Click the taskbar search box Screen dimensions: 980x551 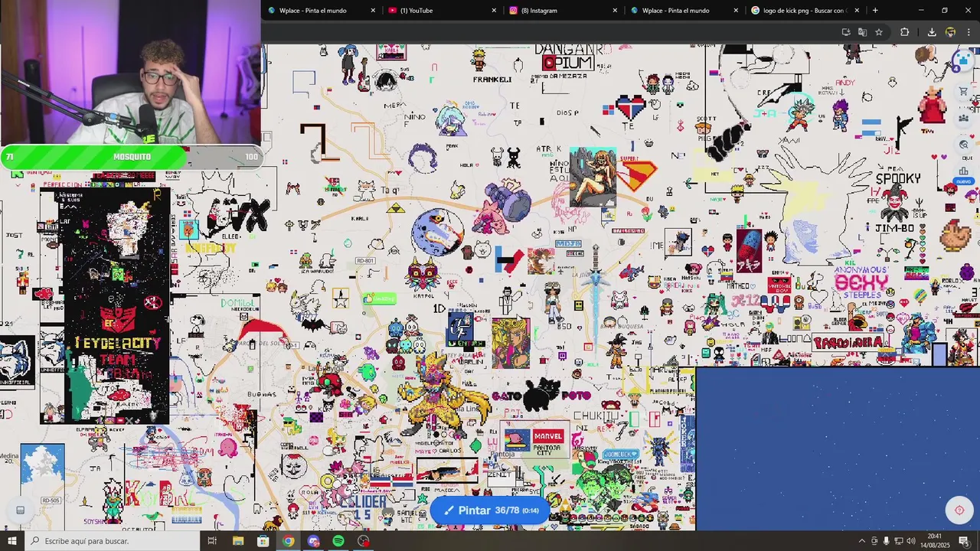coord(112,541)
